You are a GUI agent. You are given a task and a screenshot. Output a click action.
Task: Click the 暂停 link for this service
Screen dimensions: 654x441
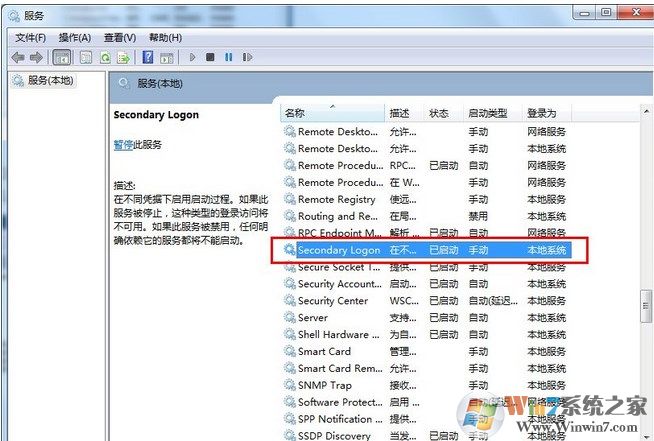[x=123, y=145]
